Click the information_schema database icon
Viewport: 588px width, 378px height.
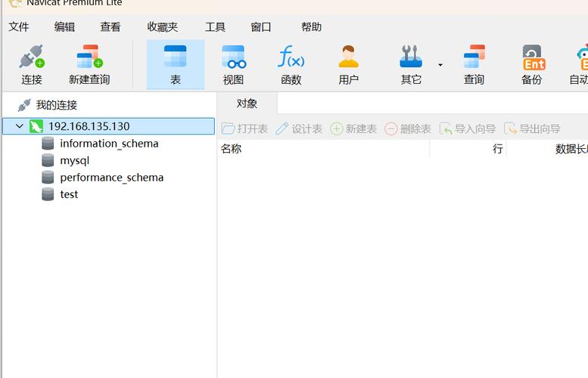[x=48, y=144]
